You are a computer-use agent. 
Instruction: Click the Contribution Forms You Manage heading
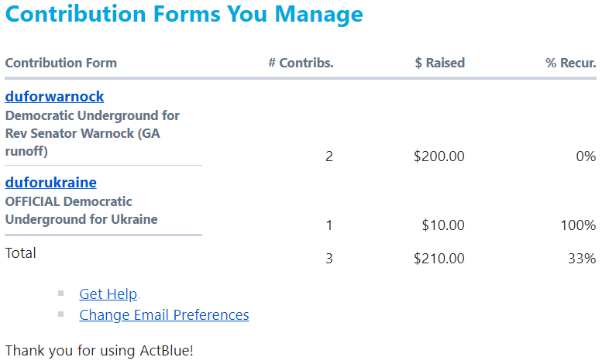coord(184,14)
